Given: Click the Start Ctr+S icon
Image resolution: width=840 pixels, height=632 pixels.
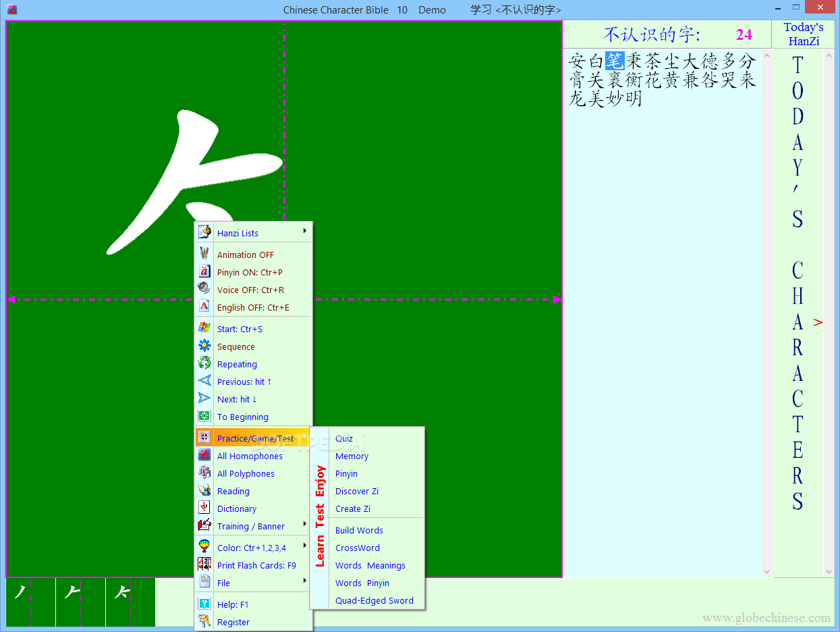Looking at the screenshot, I should (204, 328).
